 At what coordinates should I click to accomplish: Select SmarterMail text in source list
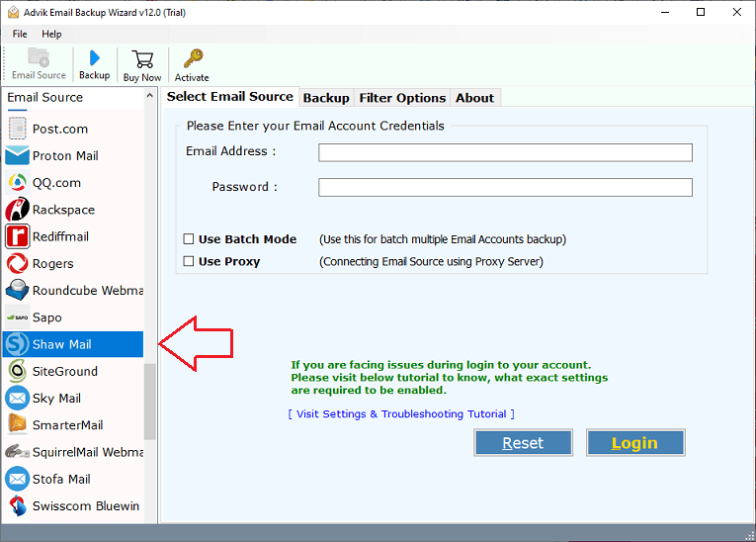[x=67, y=425]
